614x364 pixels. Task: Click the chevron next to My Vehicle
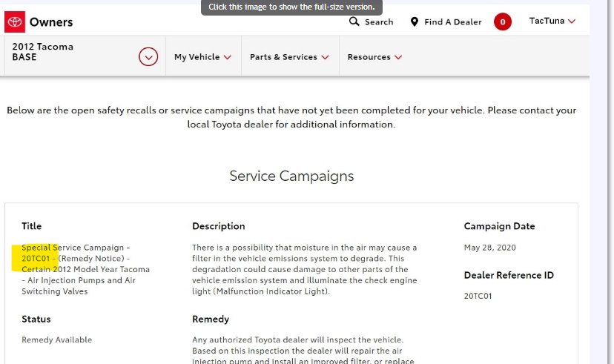pos(228,58)
